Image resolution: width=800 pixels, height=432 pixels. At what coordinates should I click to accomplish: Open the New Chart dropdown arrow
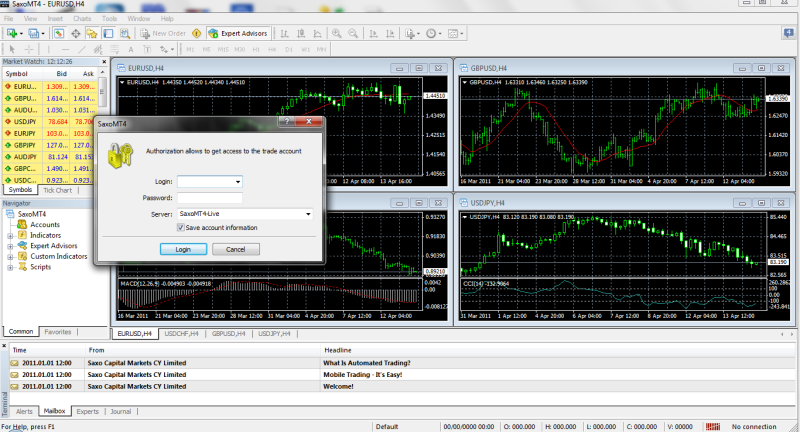(x=21, y=33)
